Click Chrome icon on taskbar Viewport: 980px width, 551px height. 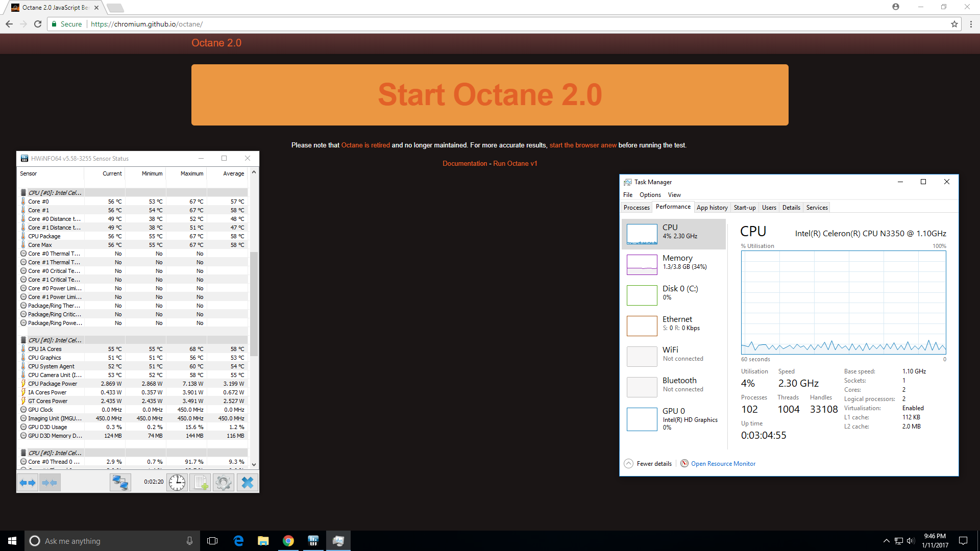(288, 541)
